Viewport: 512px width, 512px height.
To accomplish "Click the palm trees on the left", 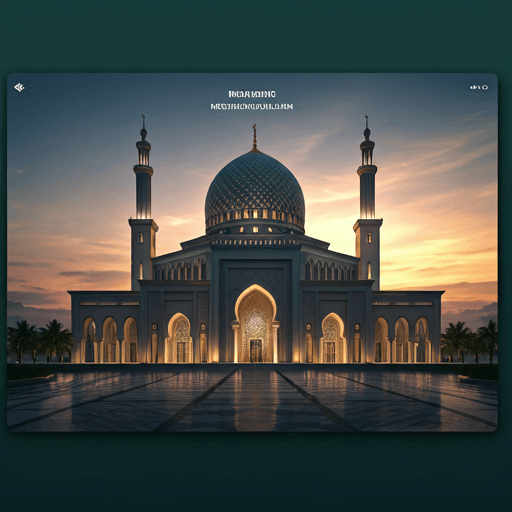I will (x=39, y=341).
